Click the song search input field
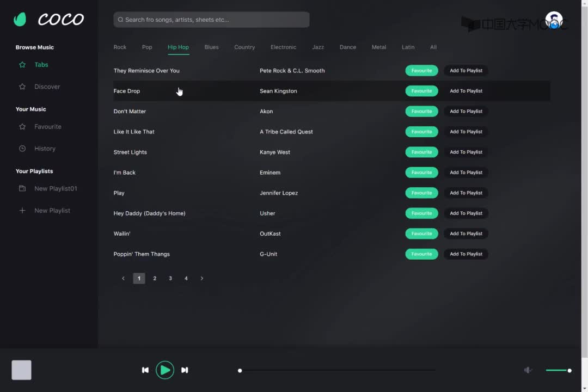 (x=211, y=20)
